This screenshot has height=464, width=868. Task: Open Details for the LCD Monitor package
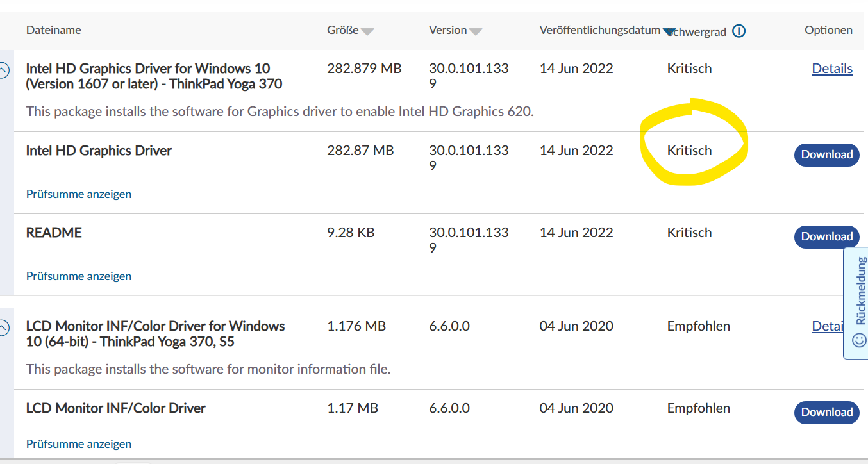[826, 326]
